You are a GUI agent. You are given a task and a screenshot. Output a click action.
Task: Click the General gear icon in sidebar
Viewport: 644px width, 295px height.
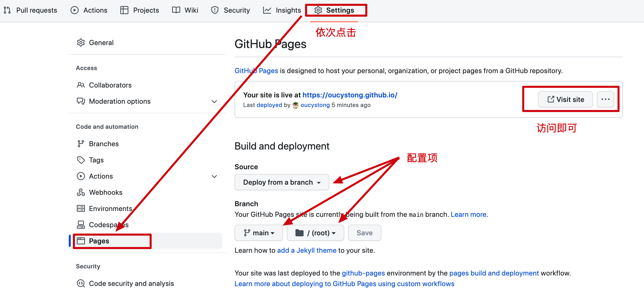tap(81, 43)
